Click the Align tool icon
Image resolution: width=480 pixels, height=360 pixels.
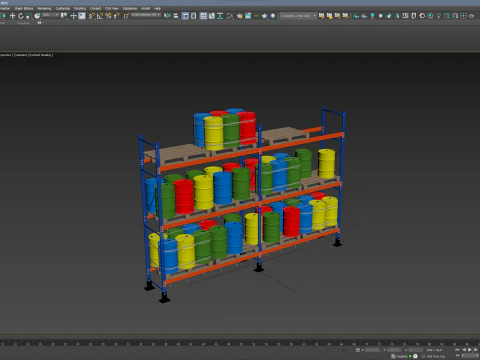pos(176,16)
